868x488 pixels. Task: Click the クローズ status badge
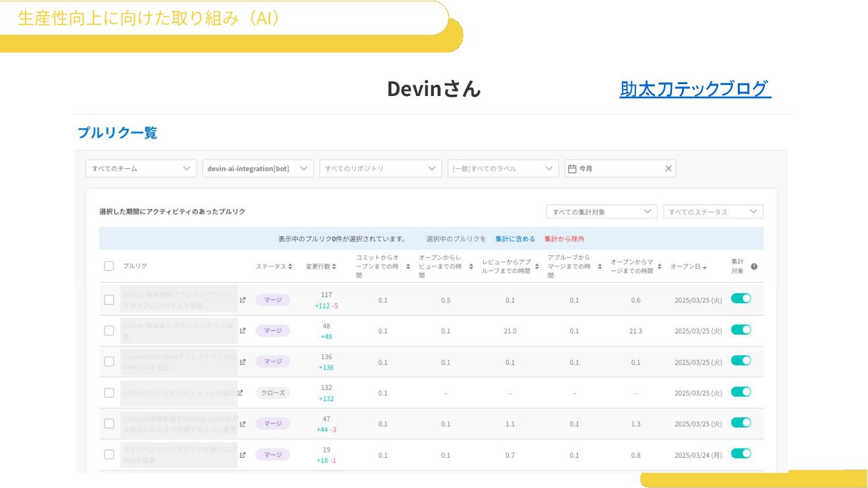tap(273, 393)
